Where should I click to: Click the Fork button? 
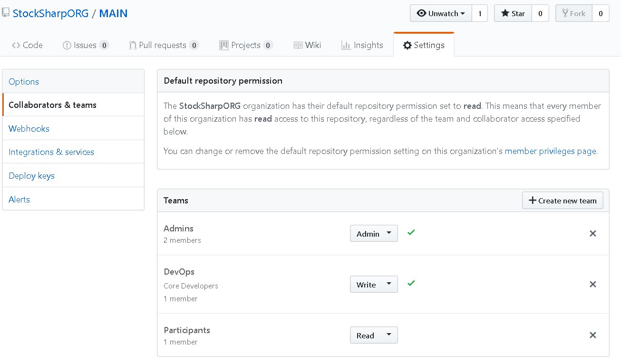pyautogui.click(x=573, y=13)
